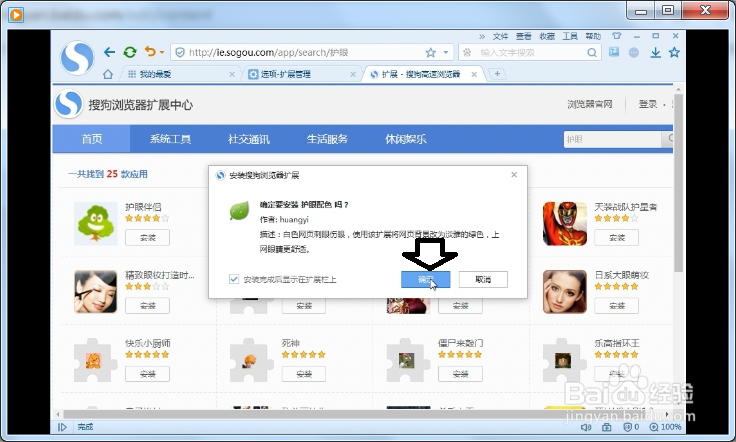Close the 选项-扩展管理 tab
The width and height of the screenshot is (736, 442).
click(353, 74)
